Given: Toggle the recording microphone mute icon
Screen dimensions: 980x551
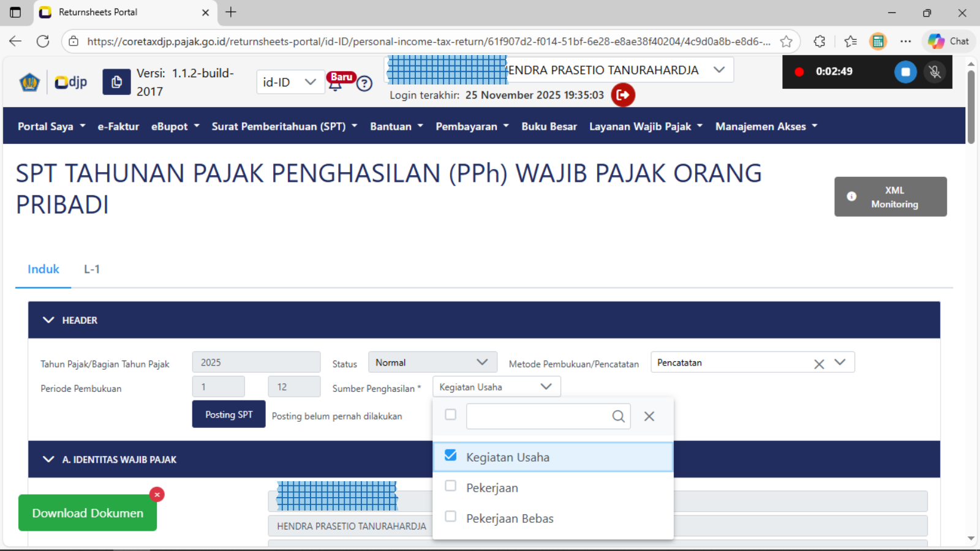Looking at the screenshot, I should 935,72.
